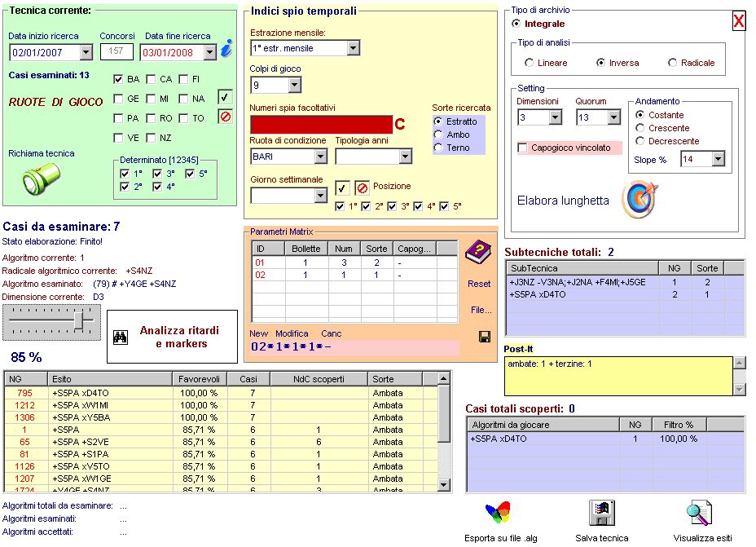The height and width of the screenshot is (547, 756).
Task: Open the Tipologia anni dropdown
Action: pos(406,157)
